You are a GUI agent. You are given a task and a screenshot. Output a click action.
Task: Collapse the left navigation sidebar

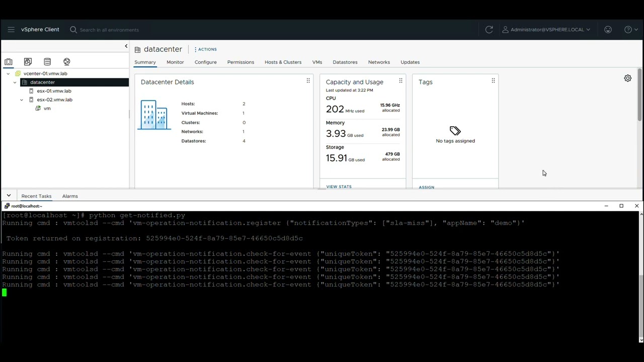126,46
